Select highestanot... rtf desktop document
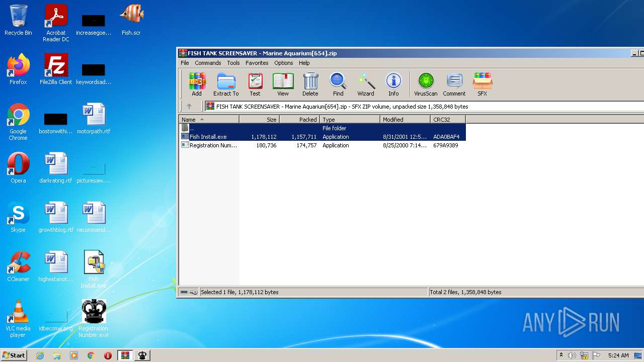 pos(56,266)
